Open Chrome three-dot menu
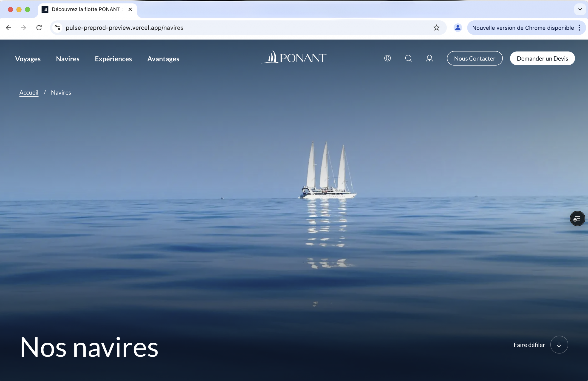Image resolution: width=588 pixels, height=381 pixels. 579,28
